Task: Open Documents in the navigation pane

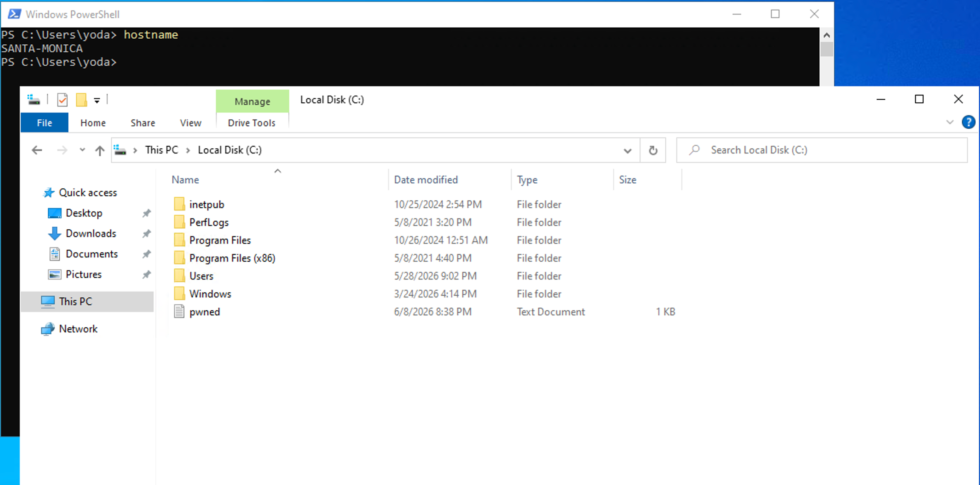Action: [x=92, y=254]
